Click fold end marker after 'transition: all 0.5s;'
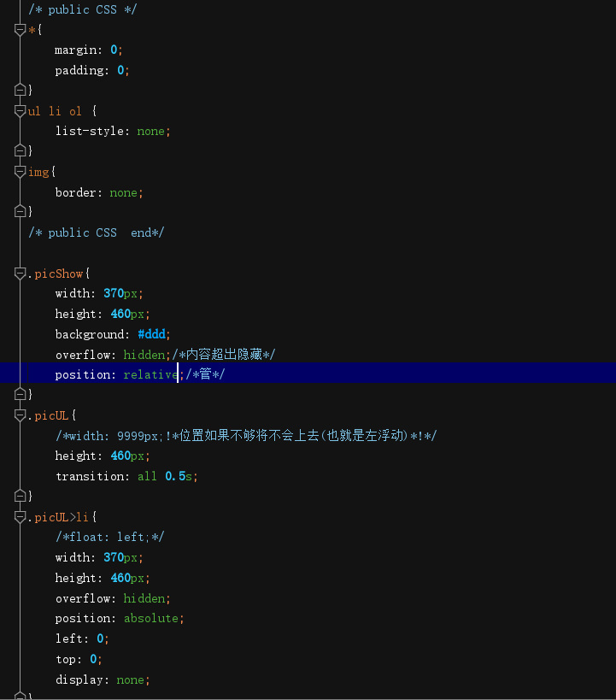Screen dimensions: 616x700 pos(21,496)
